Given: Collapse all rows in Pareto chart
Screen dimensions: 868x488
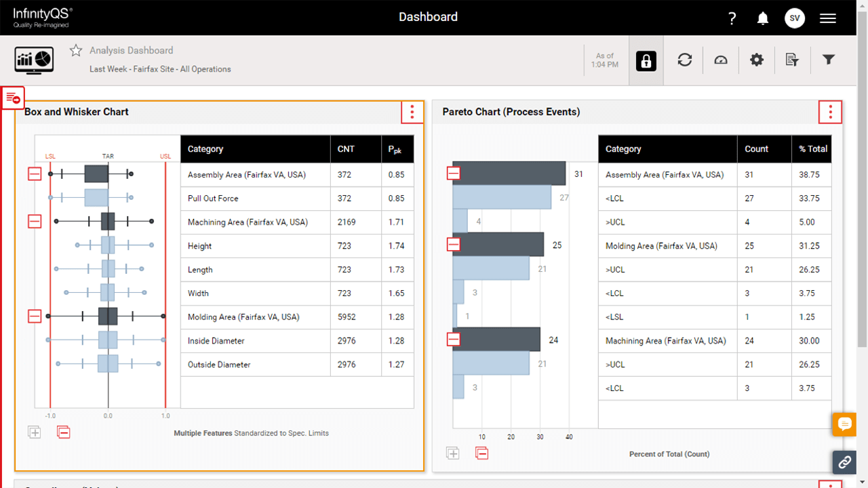Looking at the screenshot, I should coord(481,453).
